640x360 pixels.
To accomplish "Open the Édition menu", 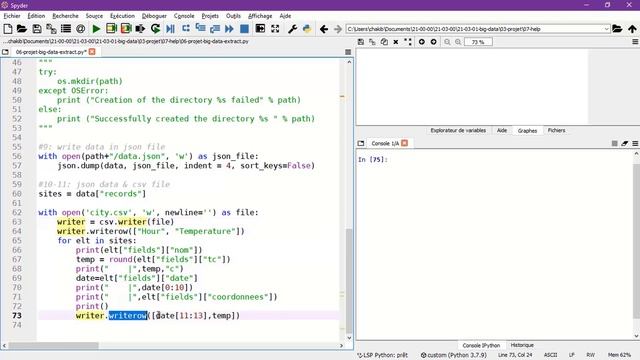I will pyautogui.click(x=36, y=16).
